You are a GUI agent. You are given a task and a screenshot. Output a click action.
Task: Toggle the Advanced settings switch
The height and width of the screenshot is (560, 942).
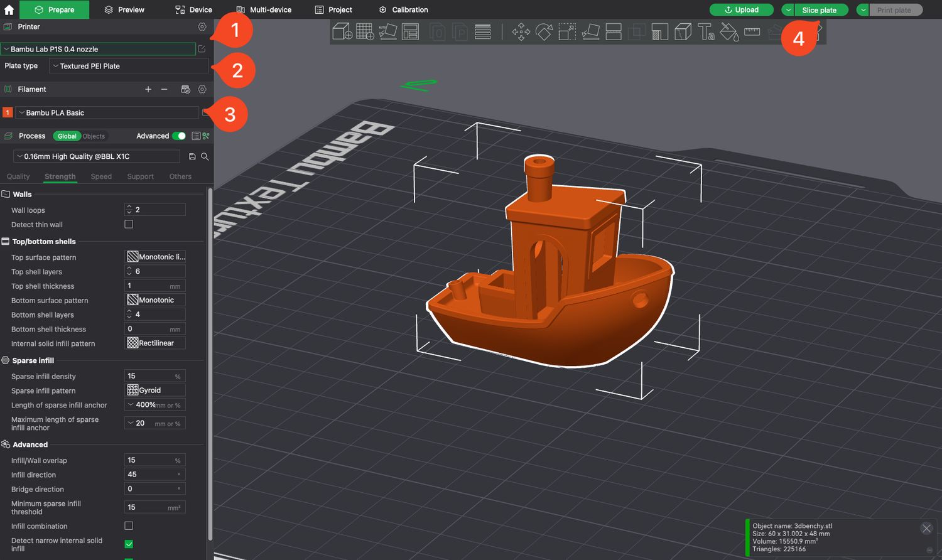click(179, 136)
